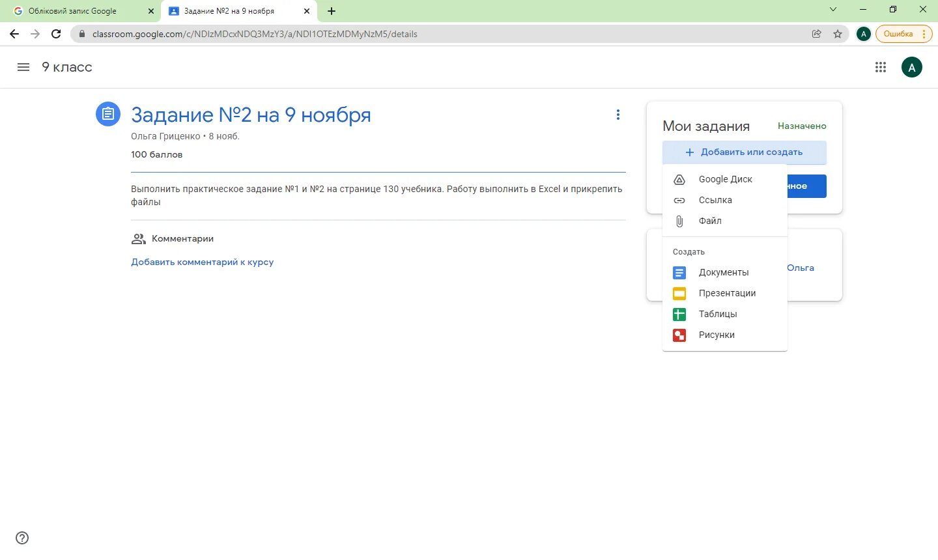Image resolution: width=938 pixels, height=560 pixels.
Task: Click the yellow Slides icon
Action: click(x=679, y=294)
